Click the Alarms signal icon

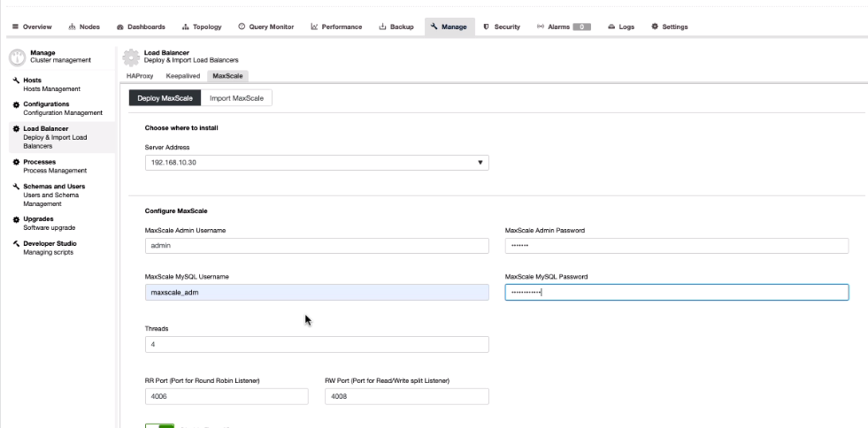click(x=541, y=27)
